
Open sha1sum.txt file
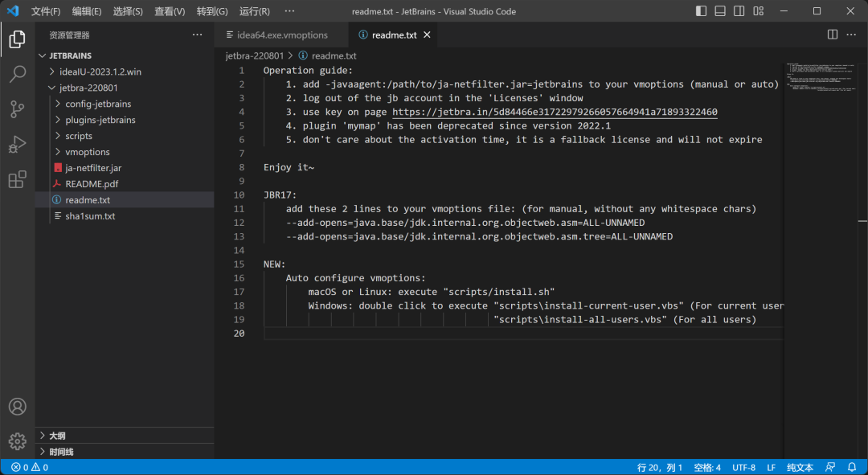[125, 216]
